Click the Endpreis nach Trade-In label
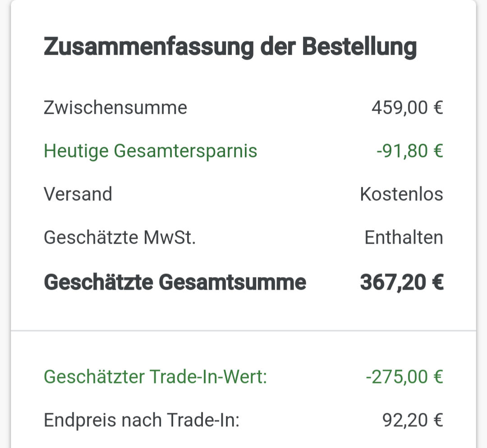This screenshot has height=448, width=487. click(x=141, y=420)
